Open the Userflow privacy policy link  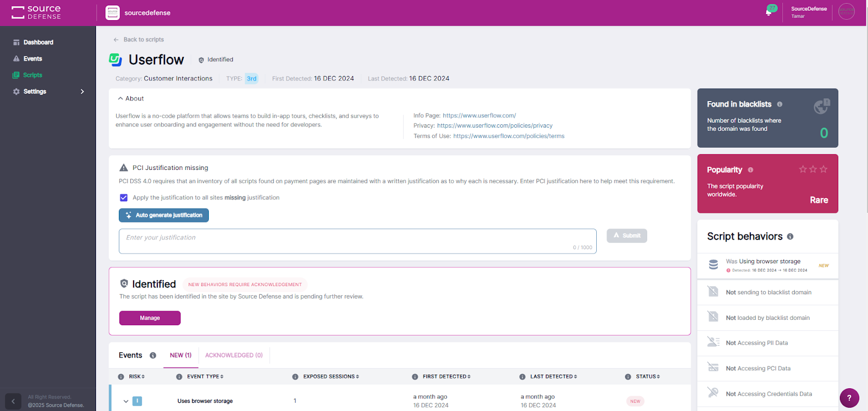coord(495,126)
